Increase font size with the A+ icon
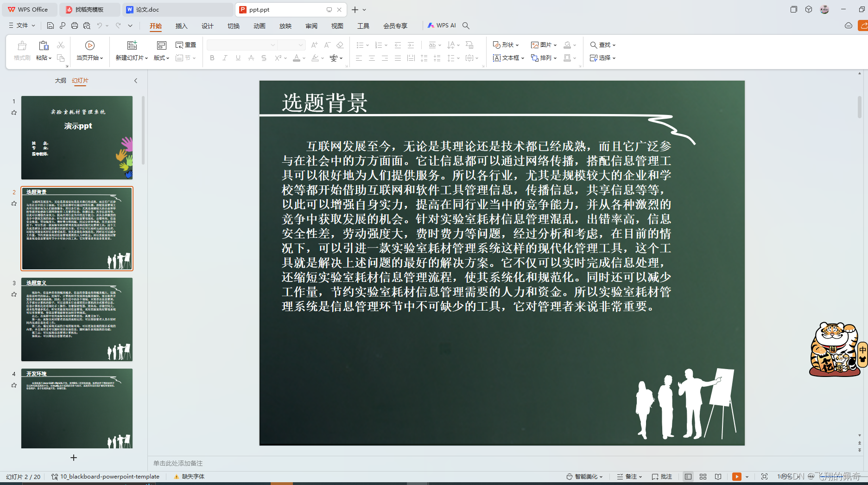The image size is (868, 485). (x=315, y=45)
